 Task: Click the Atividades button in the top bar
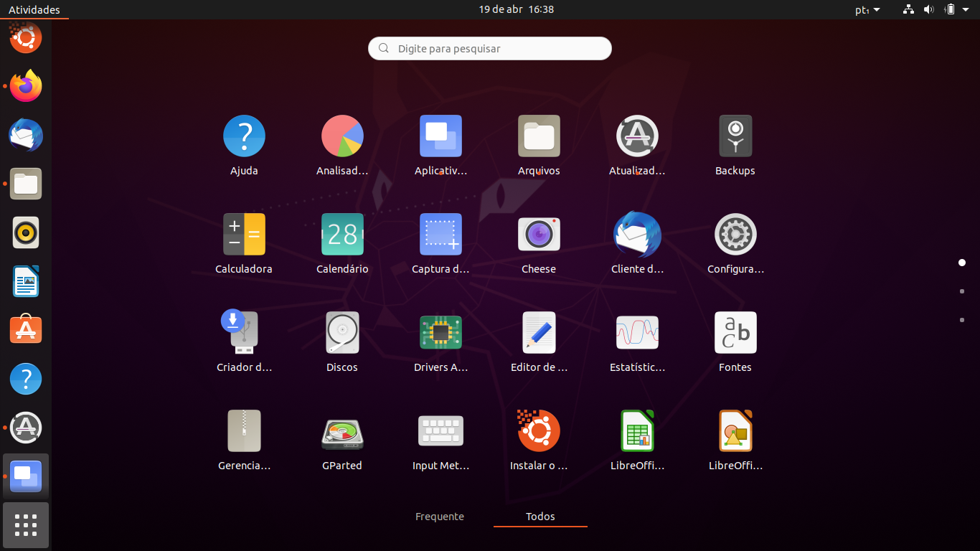[x=34, y=9]
